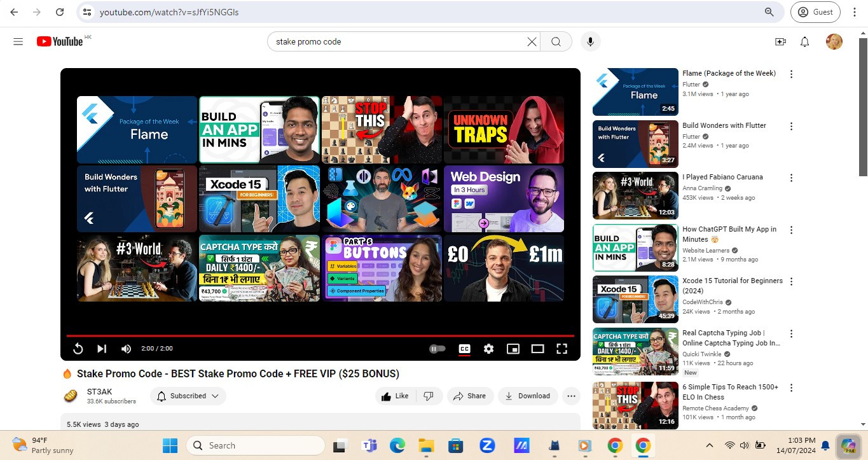Screen dimensions: 868x460
Task: Like the Stake Promo Code video
Action: (395, 396)
